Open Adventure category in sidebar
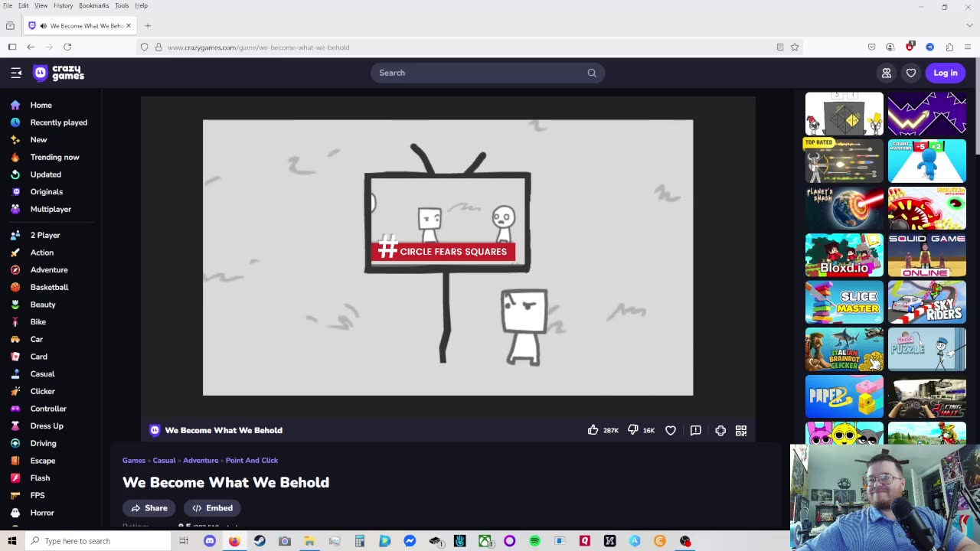Image resolution: width=980 pixels, height=551 pixels. coord(51,269)
